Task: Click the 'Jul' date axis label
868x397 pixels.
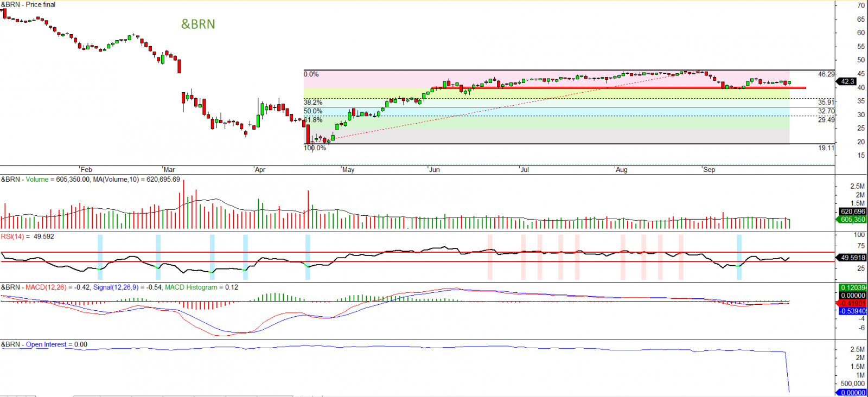Action: pos(525,170)
